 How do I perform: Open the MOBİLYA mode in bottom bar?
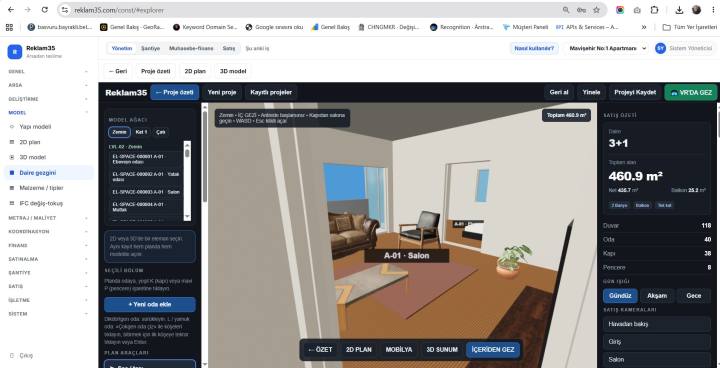coord(399,350)
